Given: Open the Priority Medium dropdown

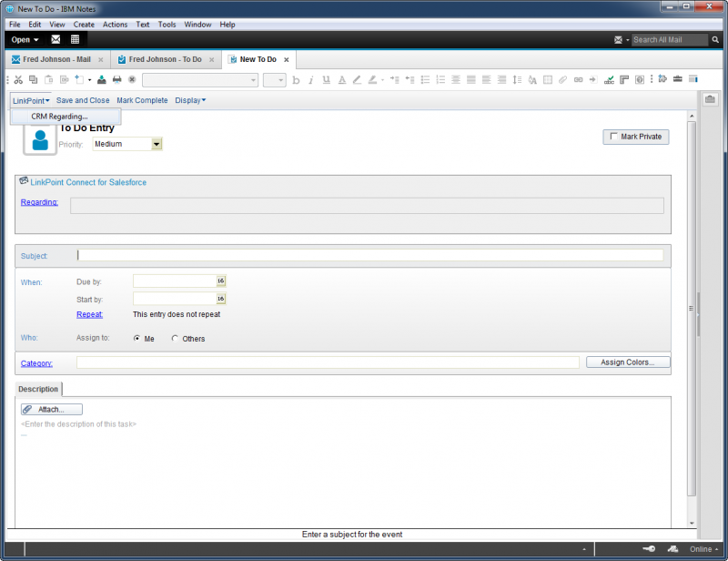Looking at the screenshot, I should click(157, 144).
